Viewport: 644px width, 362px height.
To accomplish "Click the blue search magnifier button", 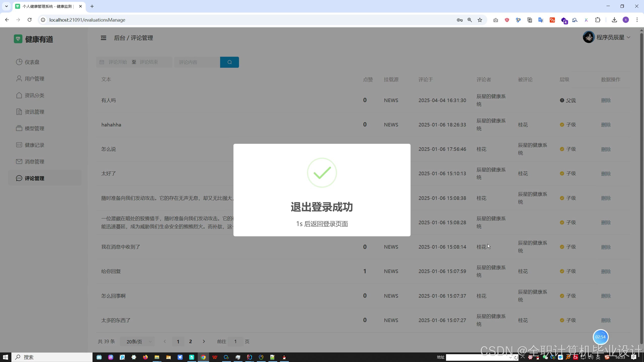I will click(229, 62).
